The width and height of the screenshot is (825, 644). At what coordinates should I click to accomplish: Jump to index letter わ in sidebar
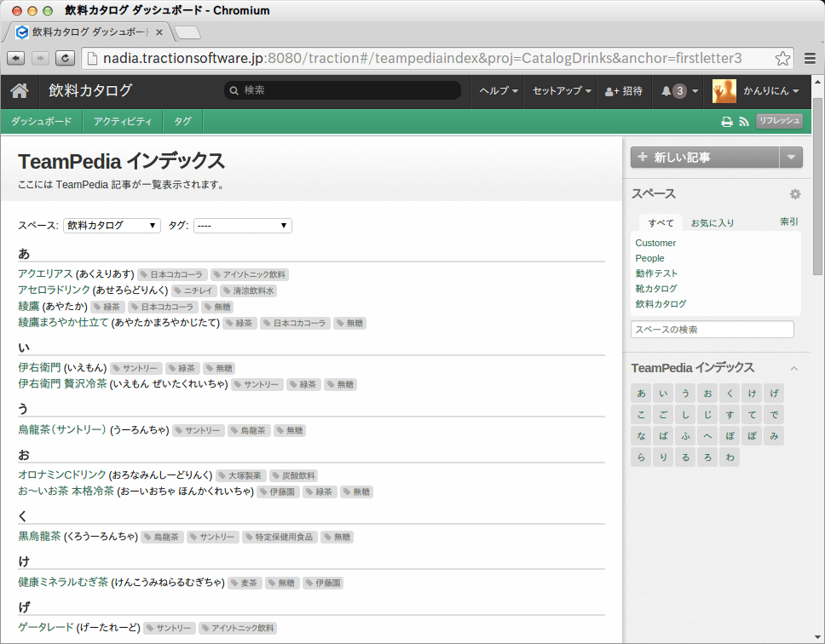coord(730,457)
